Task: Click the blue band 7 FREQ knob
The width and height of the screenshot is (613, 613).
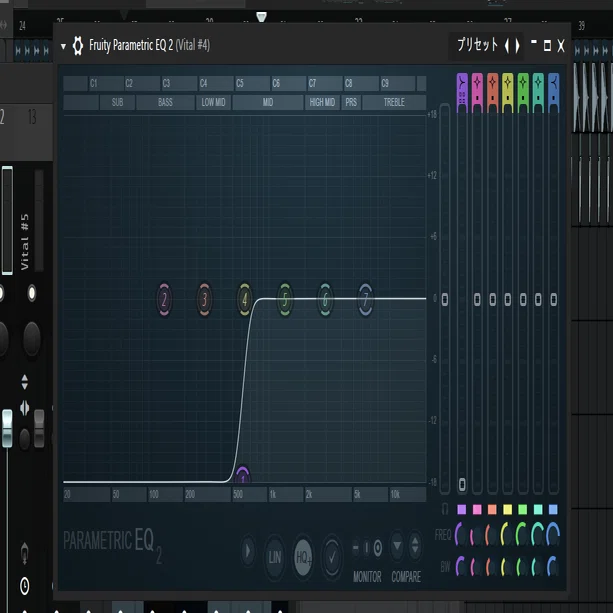Action: [x=553, y=534]
